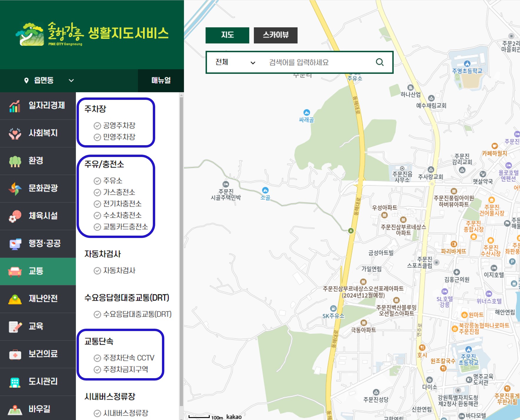520x420 pixels.
Task: Switch to 스카이뷰 satellite tab
Action: [x=276, y=35]
